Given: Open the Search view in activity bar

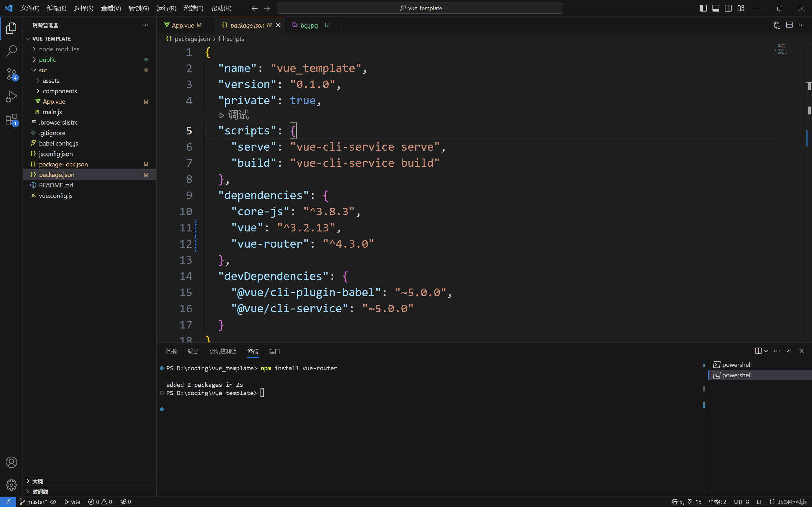Looking at the screenshot, I should coord(11,51).
